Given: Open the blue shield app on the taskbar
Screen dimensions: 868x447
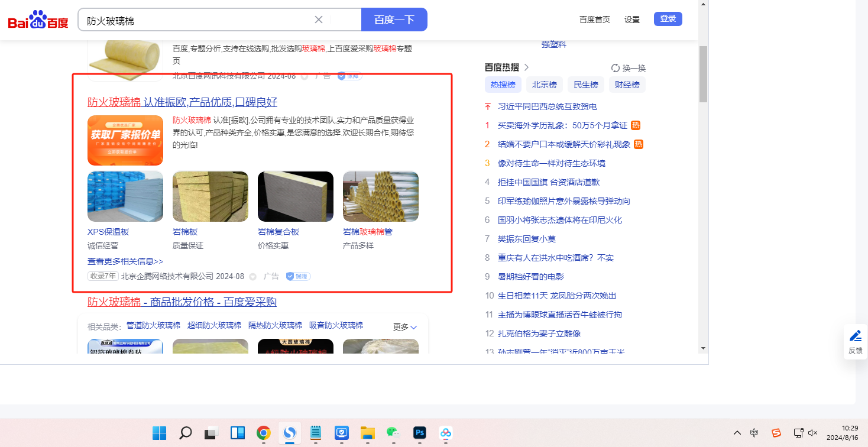Looking at the screenshot, I should click(342, 433).
